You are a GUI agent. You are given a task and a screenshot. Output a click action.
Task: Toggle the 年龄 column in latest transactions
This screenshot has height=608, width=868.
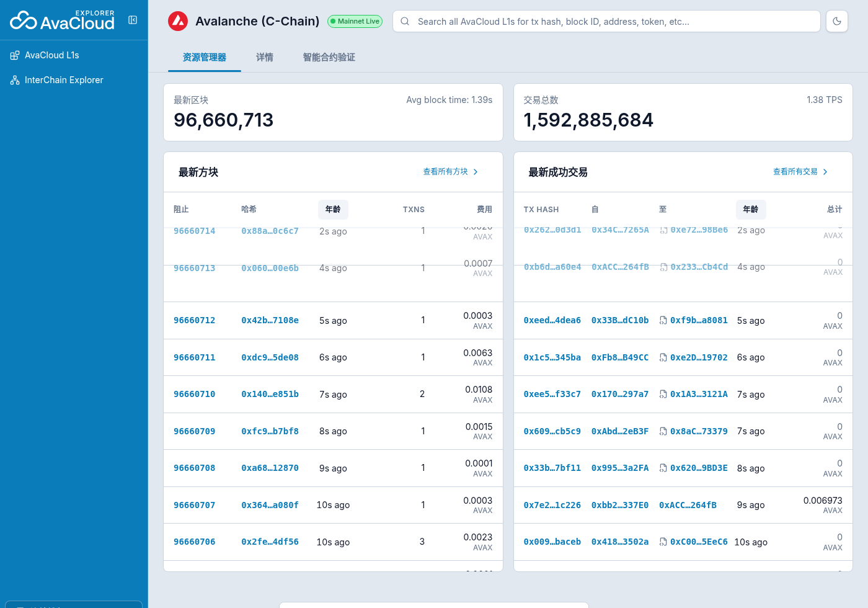751,210
